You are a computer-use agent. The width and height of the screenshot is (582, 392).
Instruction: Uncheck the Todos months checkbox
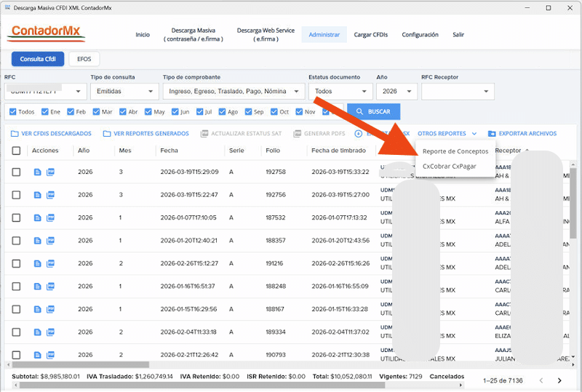[12, 112]
